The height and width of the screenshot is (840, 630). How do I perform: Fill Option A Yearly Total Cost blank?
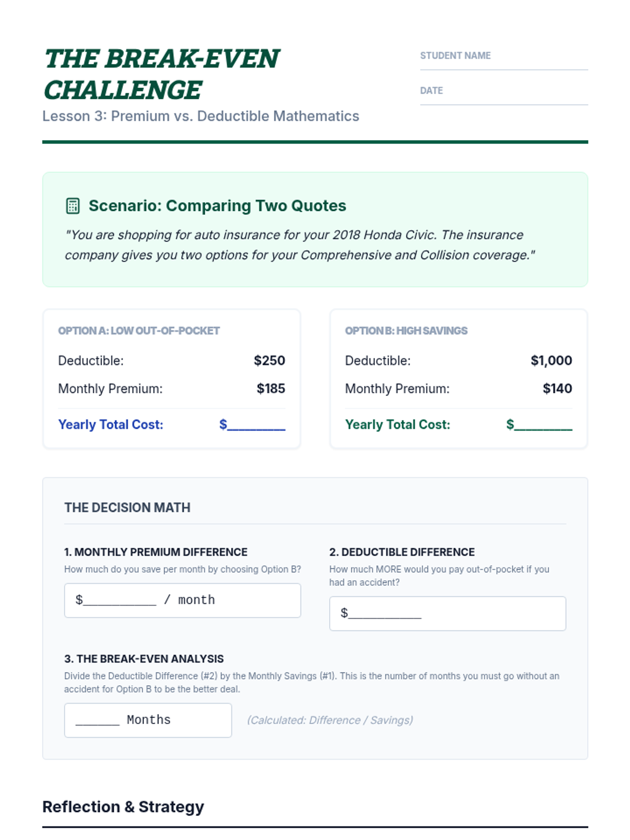pos(256,425)
